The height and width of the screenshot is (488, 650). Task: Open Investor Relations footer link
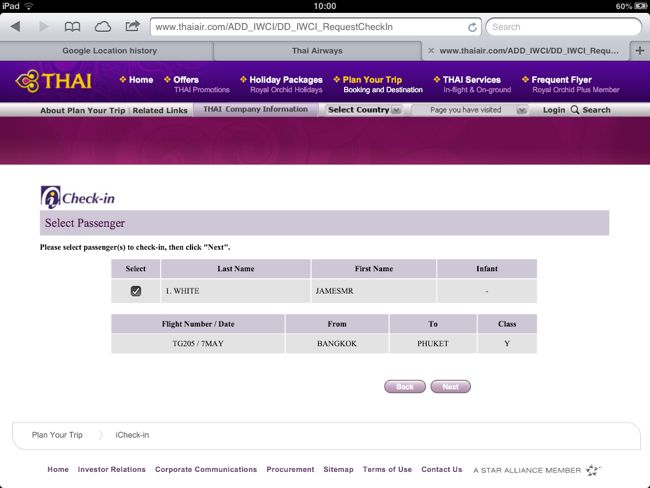click(112, 469)
